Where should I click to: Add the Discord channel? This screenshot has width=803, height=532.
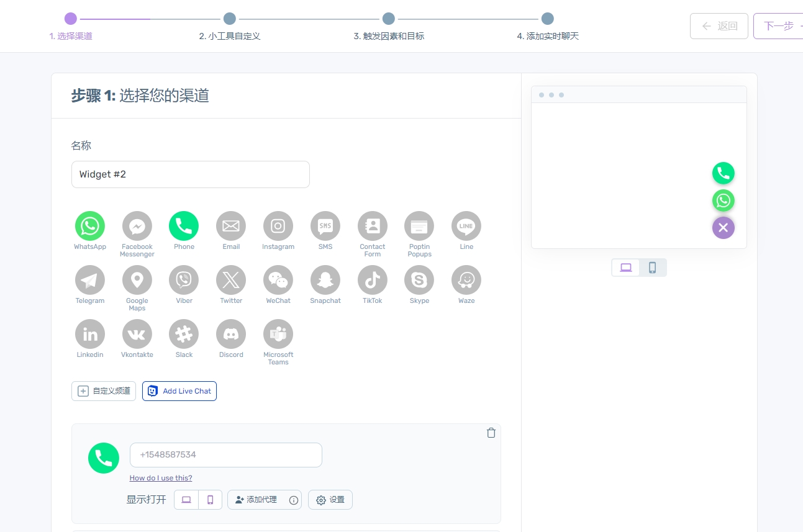(x=231, y=334)
